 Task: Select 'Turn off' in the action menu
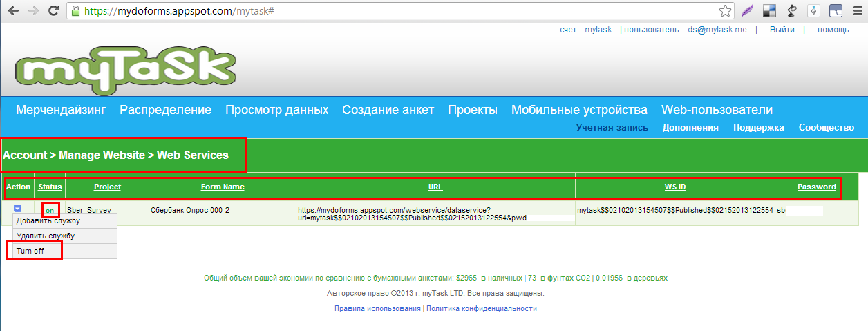30,251
